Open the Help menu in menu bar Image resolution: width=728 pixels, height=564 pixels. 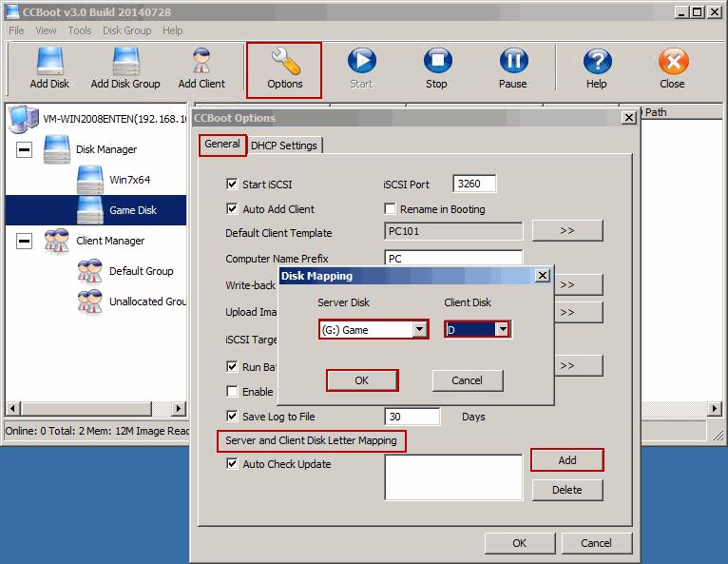pyautogui.click(x=172, y=30)
